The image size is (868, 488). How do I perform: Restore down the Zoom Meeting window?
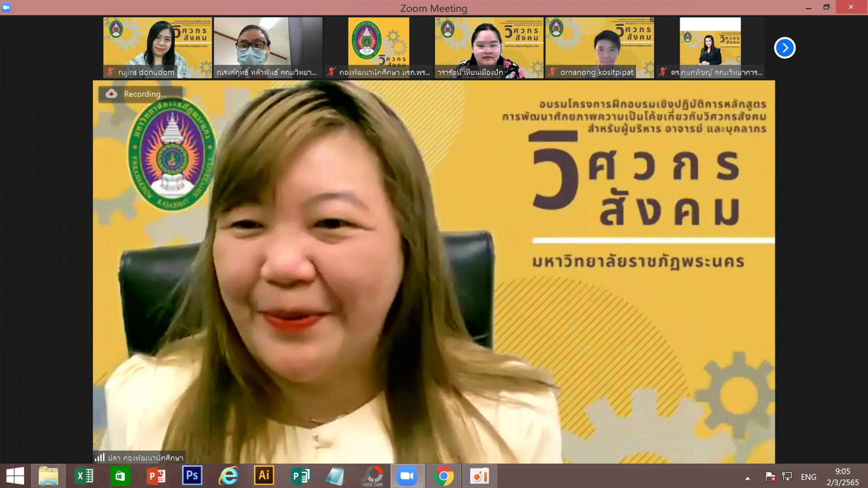point(826,7)
